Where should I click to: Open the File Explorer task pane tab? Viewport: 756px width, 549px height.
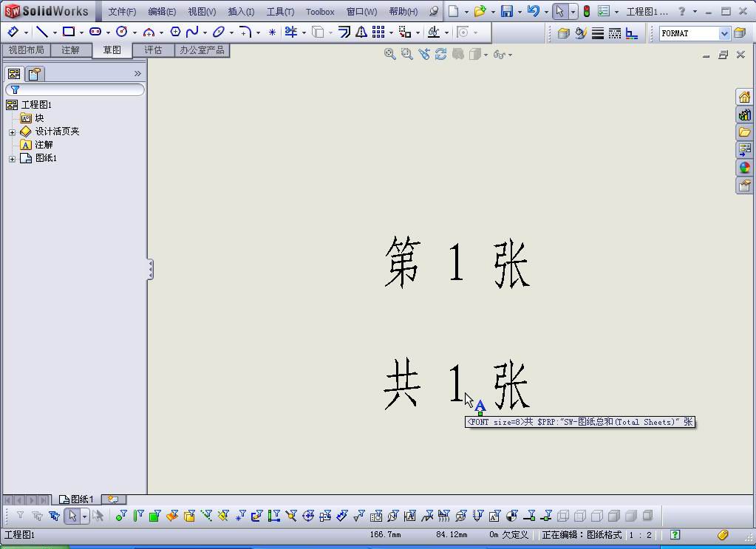tap(744, 132)
